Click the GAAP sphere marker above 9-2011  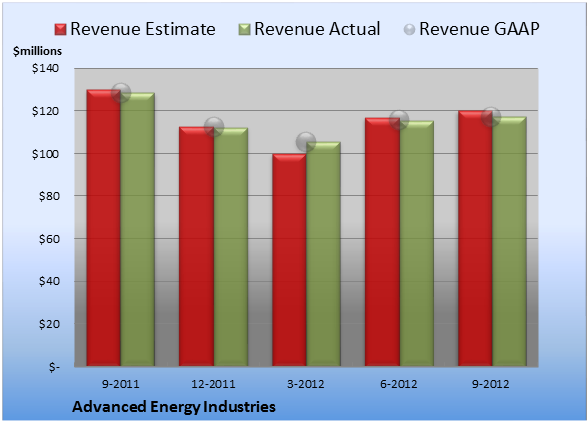tap(120, 92)
